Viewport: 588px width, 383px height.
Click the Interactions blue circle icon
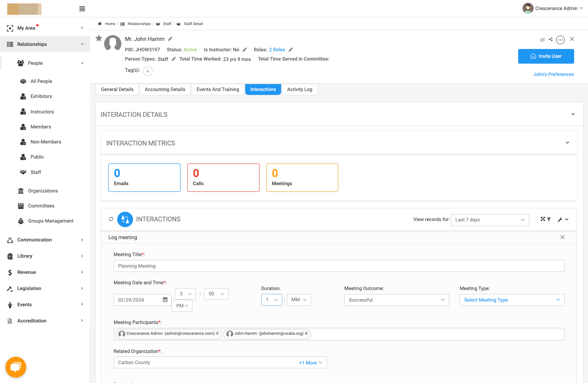point(125,219)
